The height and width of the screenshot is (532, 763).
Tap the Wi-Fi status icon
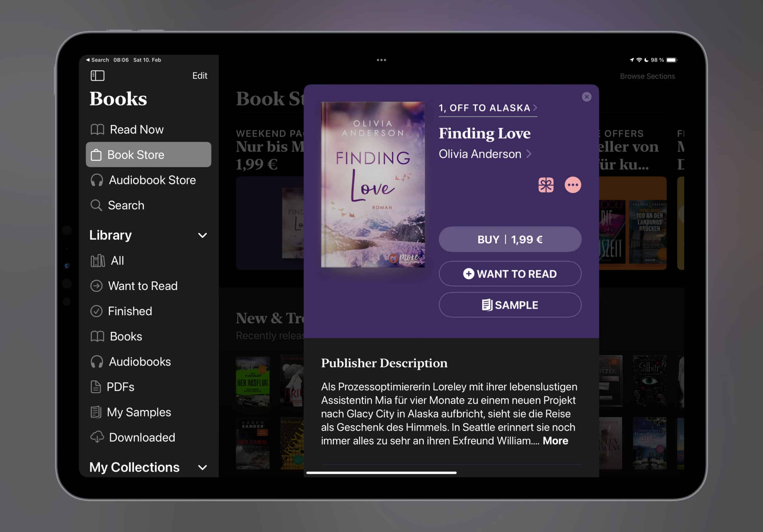[x=639, y=60]
